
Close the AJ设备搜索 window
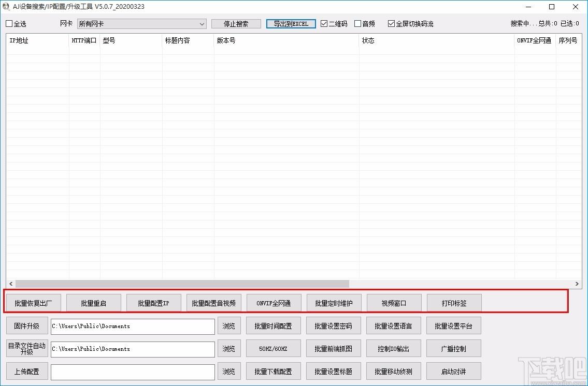pyautogui.click(x=576, y=7)
